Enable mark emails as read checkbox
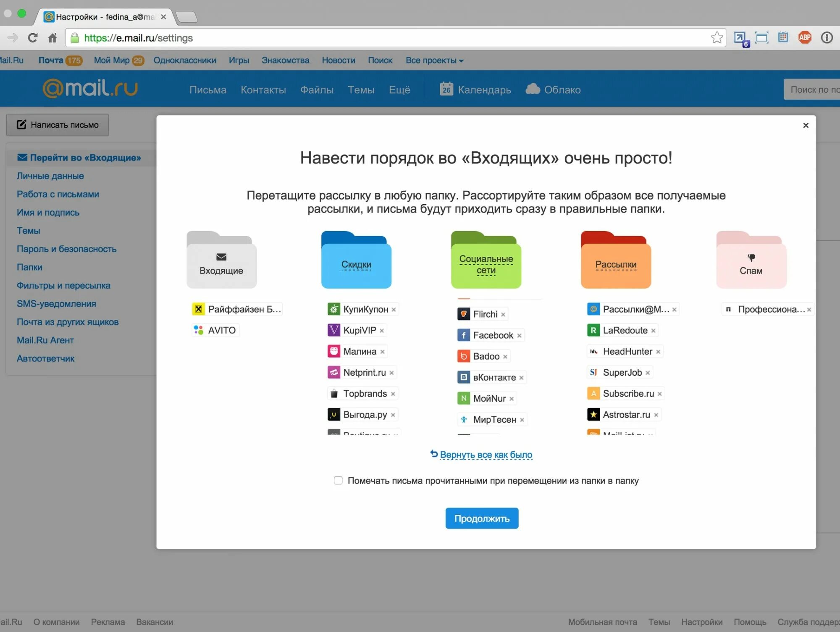Image resolution: width=840 pixels, height=632 pixels. pos(338,480)
